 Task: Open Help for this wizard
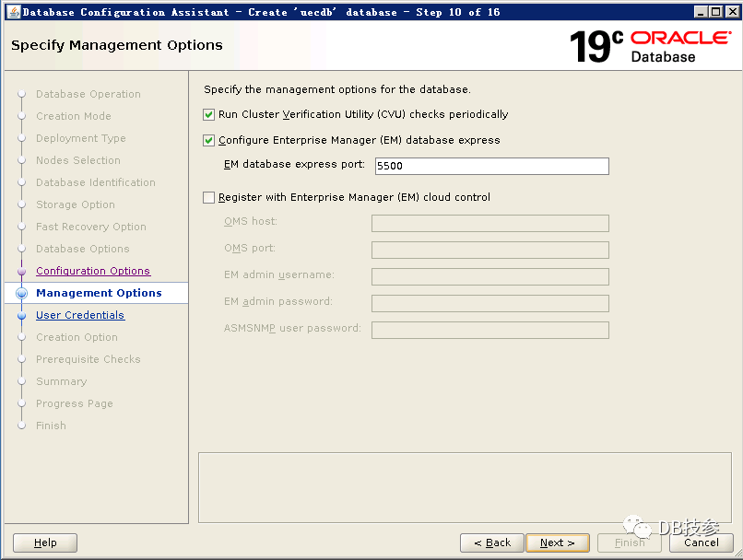point(45,542)
